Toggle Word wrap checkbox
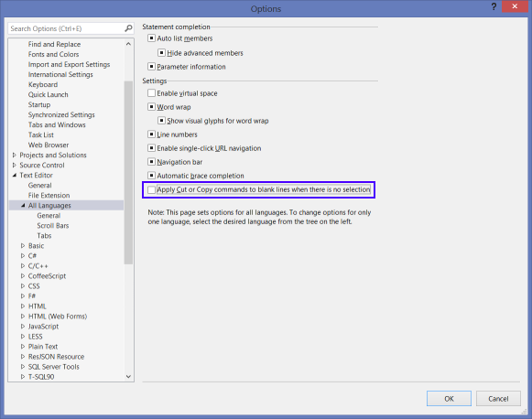532x419 pixels. tap(152, 107)
